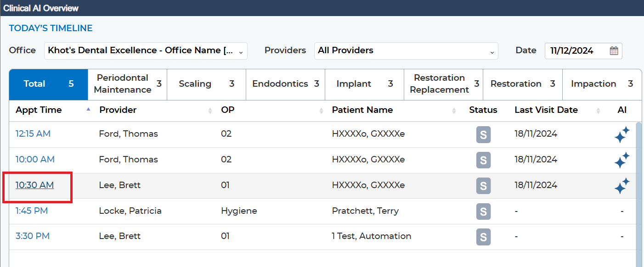Open the 10:00 AM appointment link
Viewport: 644px width, 267px height.
click(35, 160)
